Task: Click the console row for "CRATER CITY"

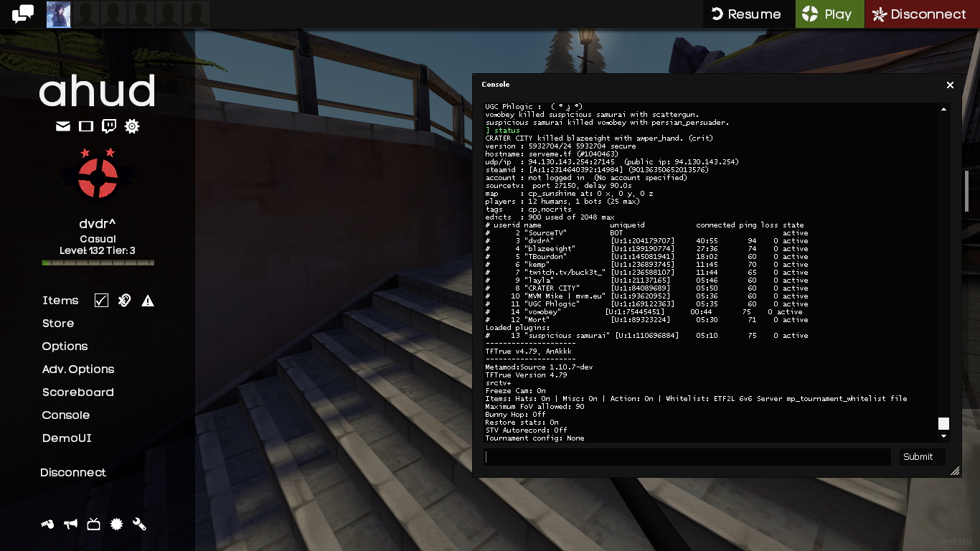Action: (x=647, y=288)
